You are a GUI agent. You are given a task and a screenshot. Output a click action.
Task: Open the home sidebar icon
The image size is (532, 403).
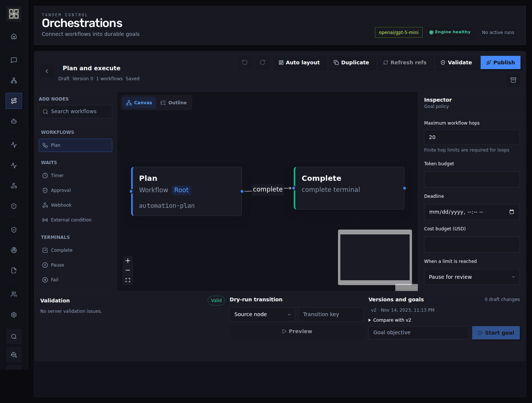(x=14, y=36)
